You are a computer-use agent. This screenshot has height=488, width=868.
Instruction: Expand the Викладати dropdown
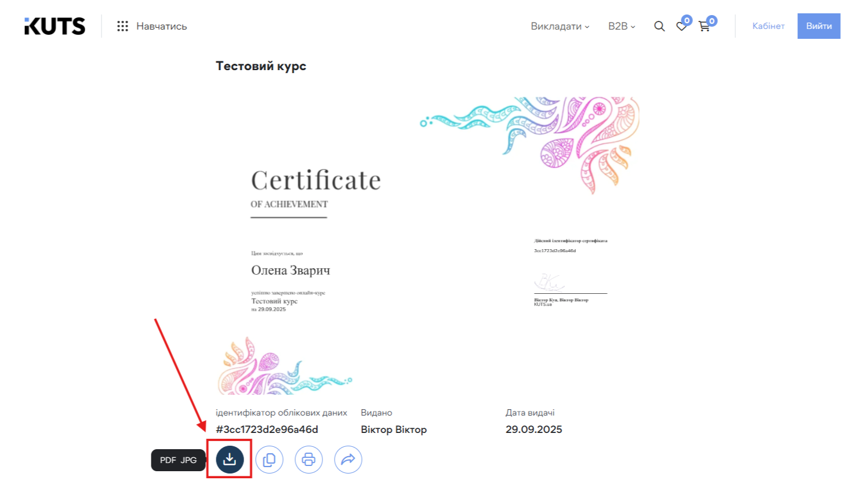(560, 26)
